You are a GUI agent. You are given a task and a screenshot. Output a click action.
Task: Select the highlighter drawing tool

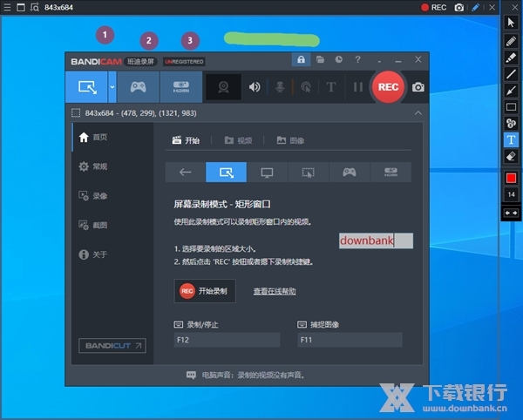(511, 58)
